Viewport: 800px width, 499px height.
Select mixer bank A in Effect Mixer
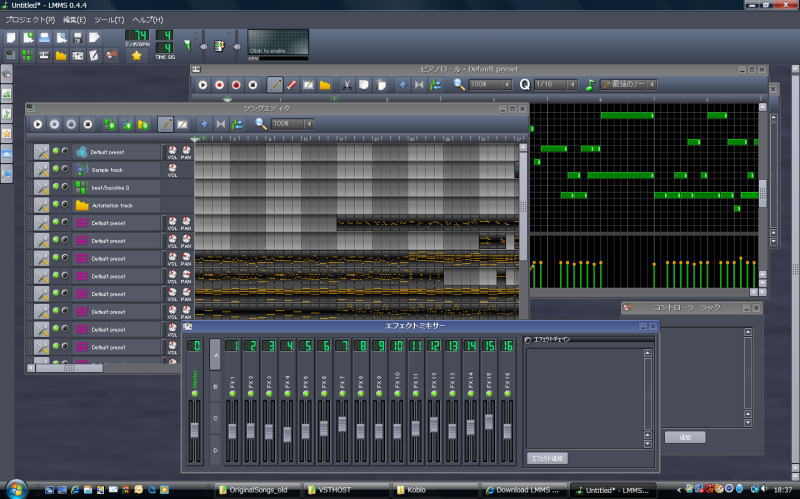[x=215, y=355]
